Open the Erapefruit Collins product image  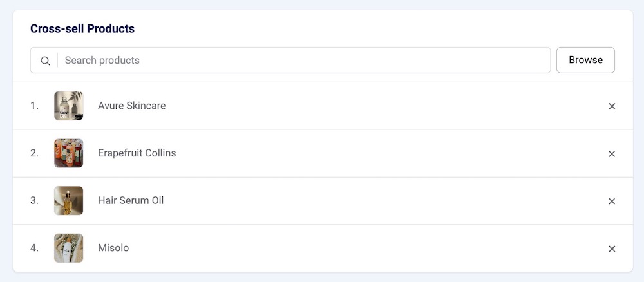tap(68, 153)
